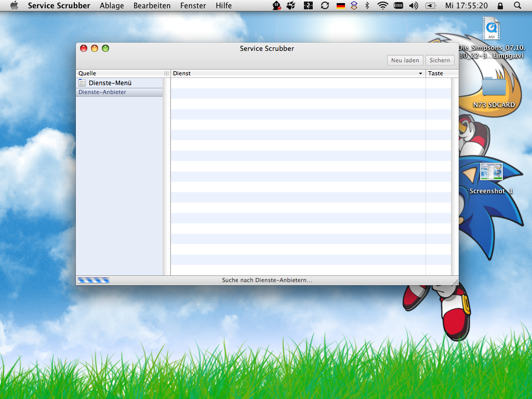Image resolution: width=532 pixels, height=399 pixels.
Task: Select the N73 SDCARD folder icon
Action: tap(494, 87)
